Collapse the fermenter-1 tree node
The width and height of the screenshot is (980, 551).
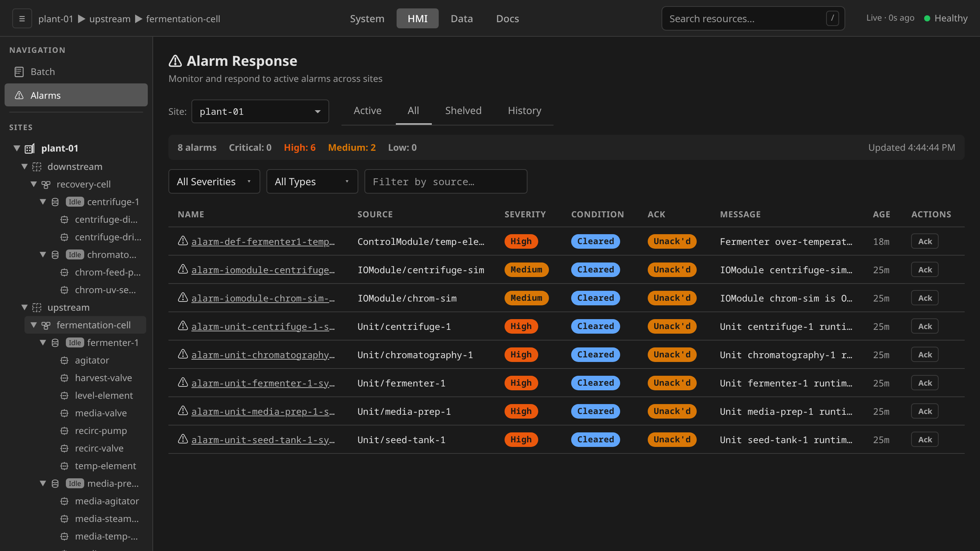point(43,342)
